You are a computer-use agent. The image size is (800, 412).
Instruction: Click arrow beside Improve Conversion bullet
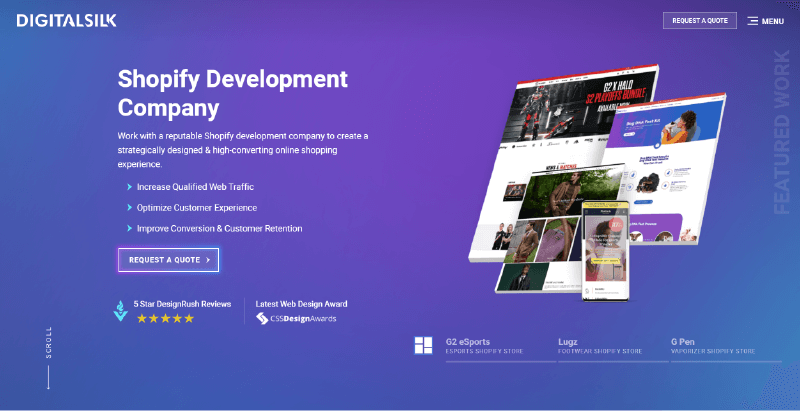130,228
